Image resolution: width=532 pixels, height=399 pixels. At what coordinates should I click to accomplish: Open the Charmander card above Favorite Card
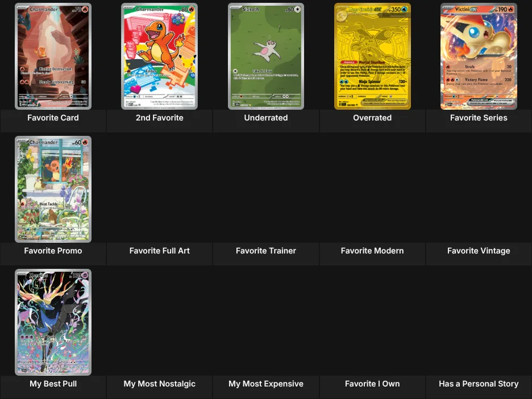click(53, 56)
